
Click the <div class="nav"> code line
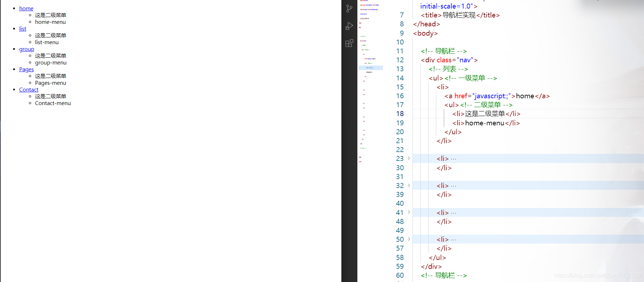(449, 60)
